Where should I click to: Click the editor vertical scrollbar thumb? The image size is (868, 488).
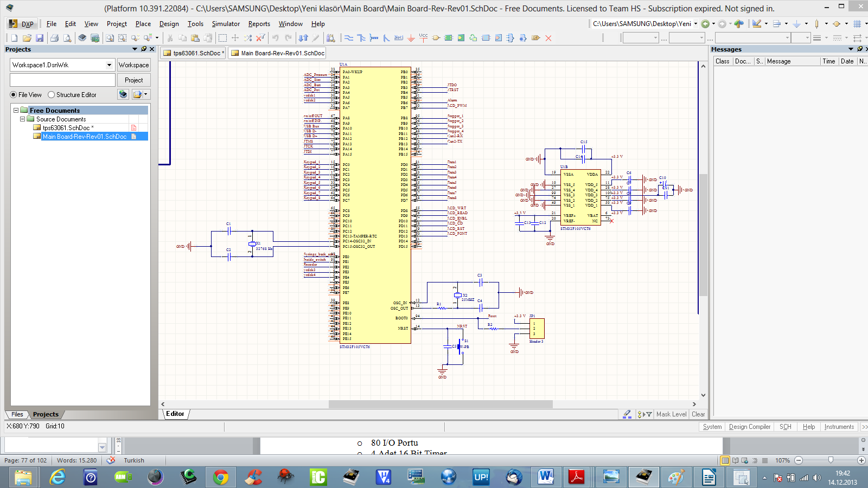point(703,235)
